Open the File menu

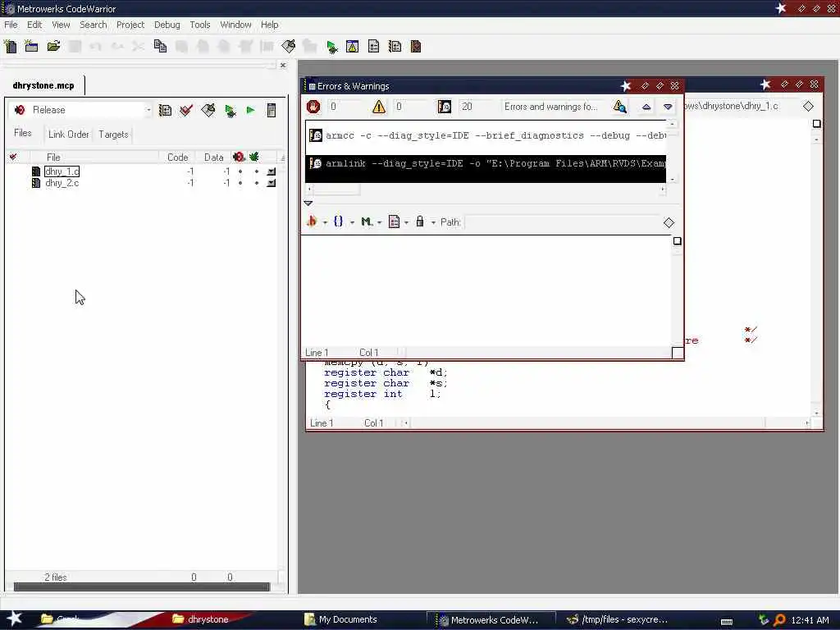click(x=11, y=25)
